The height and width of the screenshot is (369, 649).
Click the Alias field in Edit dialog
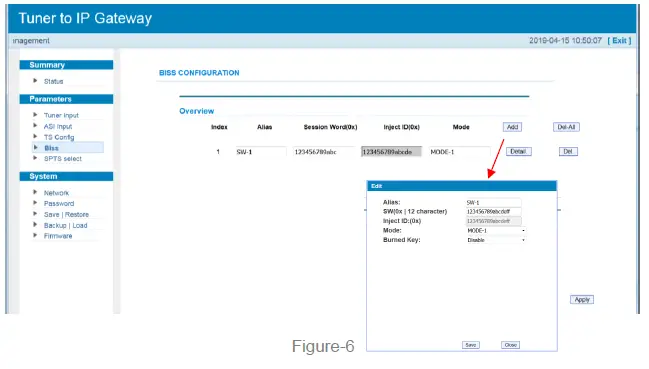tap(493, 203)
